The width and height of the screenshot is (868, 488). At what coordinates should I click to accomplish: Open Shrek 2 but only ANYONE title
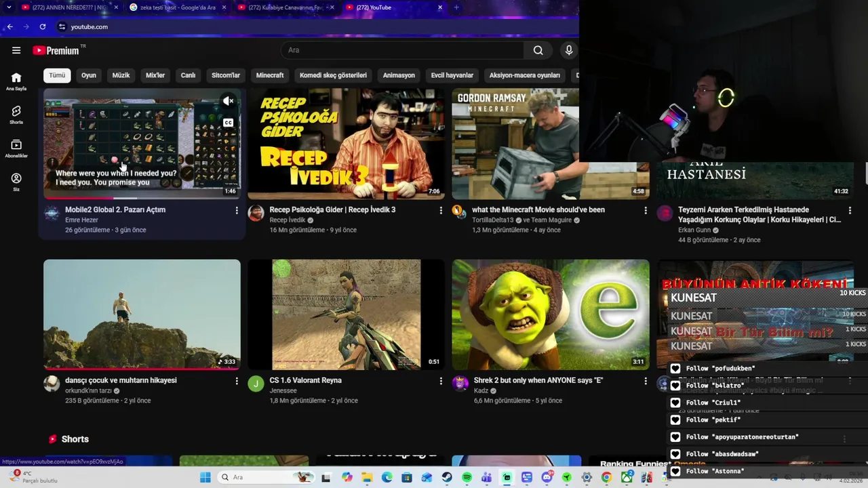pos(538,380)
